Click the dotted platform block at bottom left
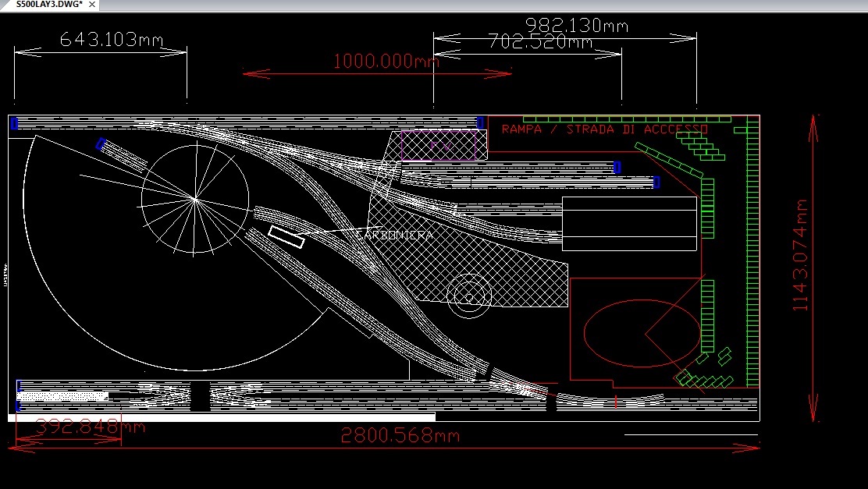Screen dimensions: 868x489 pyautogui.click(x=62, y=396)
